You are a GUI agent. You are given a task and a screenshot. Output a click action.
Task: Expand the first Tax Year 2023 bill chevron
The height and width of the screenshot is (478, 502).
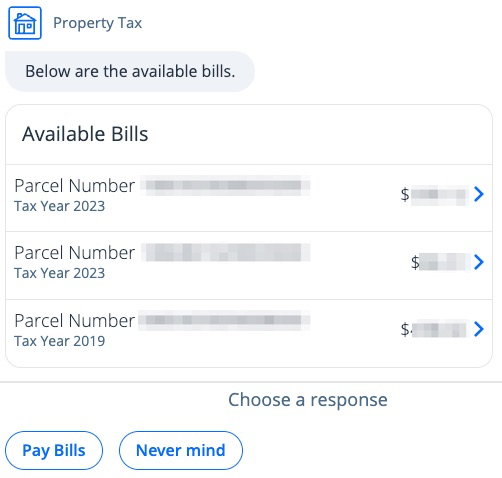point(479,194)
